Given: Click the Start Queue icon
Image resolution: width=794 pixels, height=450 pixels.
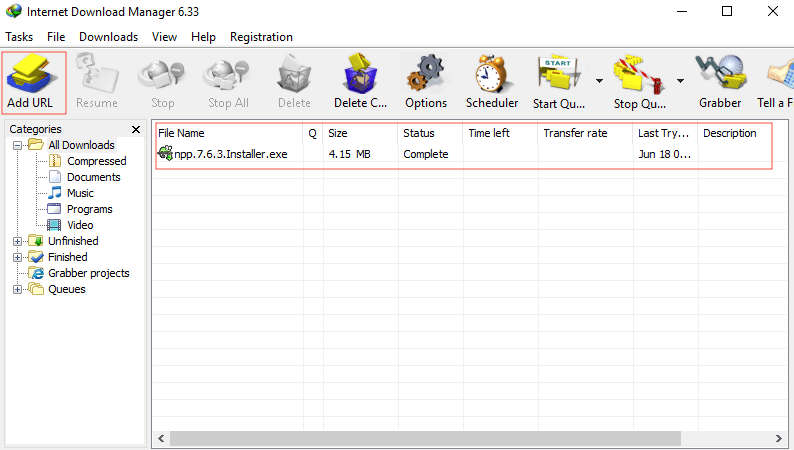Looking at the screenshot, I should point(558,74).
